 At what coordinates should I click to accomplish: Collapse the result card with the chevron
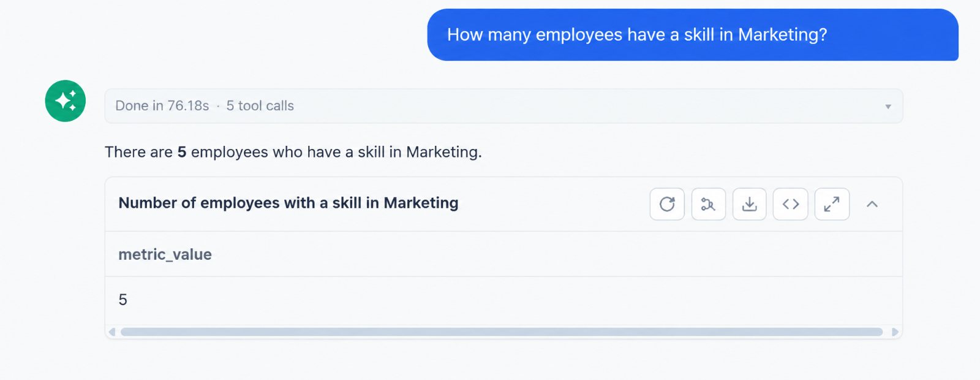coord(872,204)
